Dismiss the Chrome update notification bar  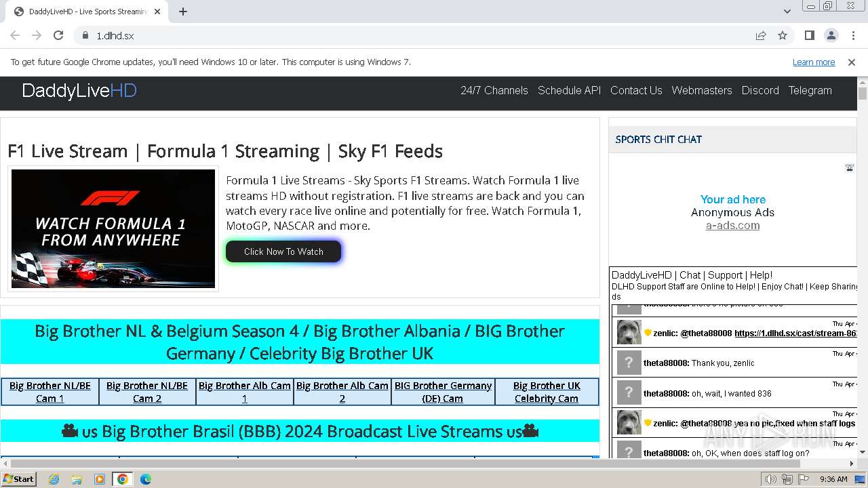tap(852, 62)
